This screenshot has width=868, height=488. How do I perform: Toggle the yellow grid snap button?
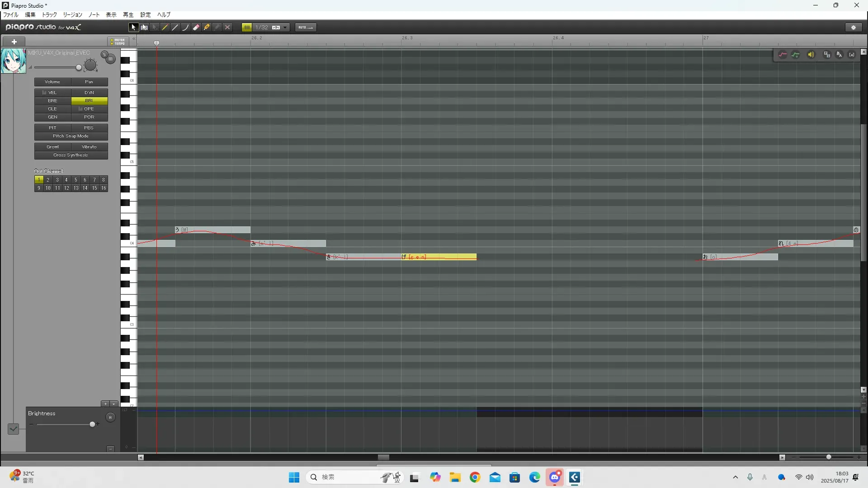point(247,28)
